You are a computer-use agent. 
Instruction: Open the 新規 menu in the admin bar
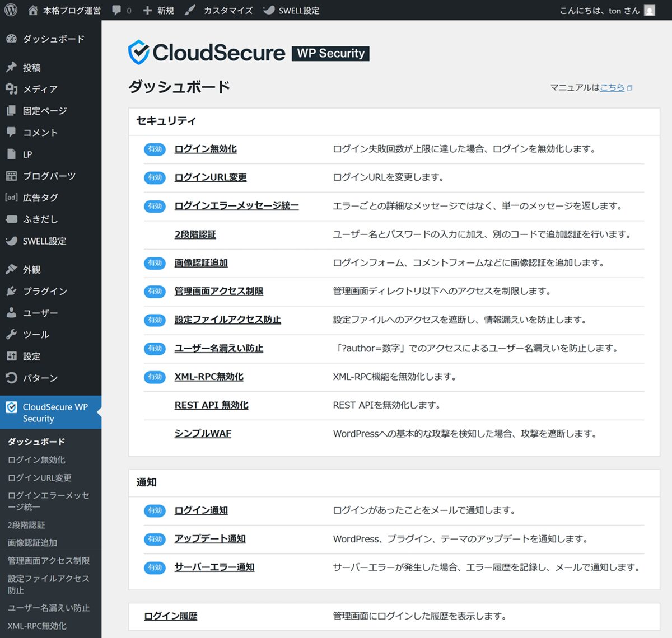tap(158, 11)
